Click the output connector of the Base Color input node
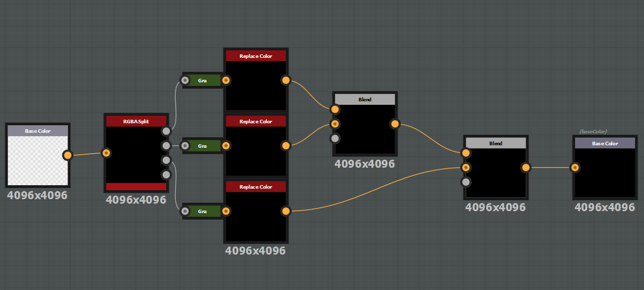644x290 pixels. (x=67, y=155)
